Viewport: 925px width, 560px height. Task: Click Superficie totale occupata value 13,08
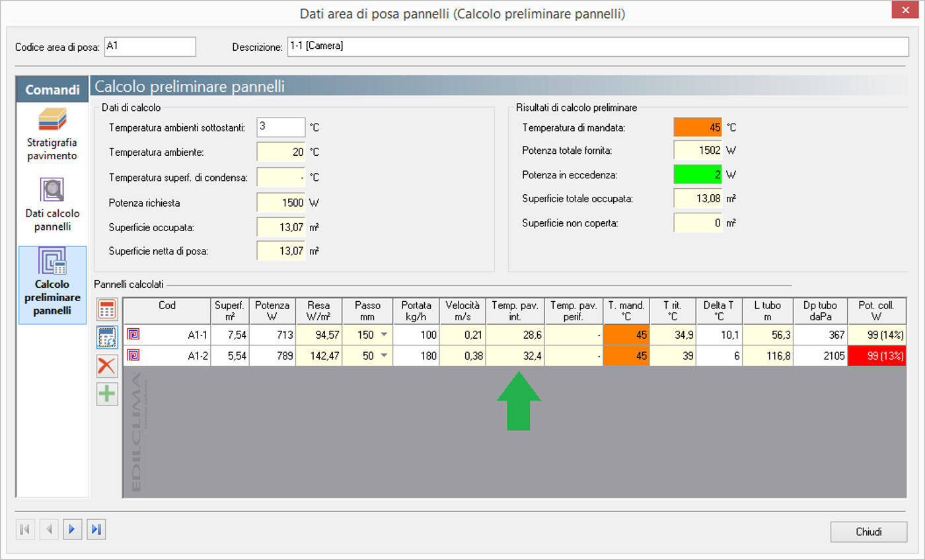(x=698, y=198)
